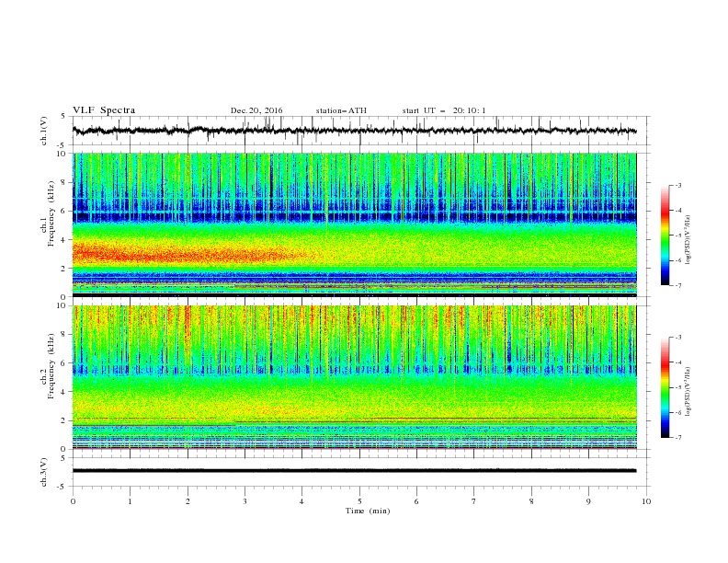
Task: Click the "ch.1(V)" waveform axis label
Action: [x=44, y=131]
